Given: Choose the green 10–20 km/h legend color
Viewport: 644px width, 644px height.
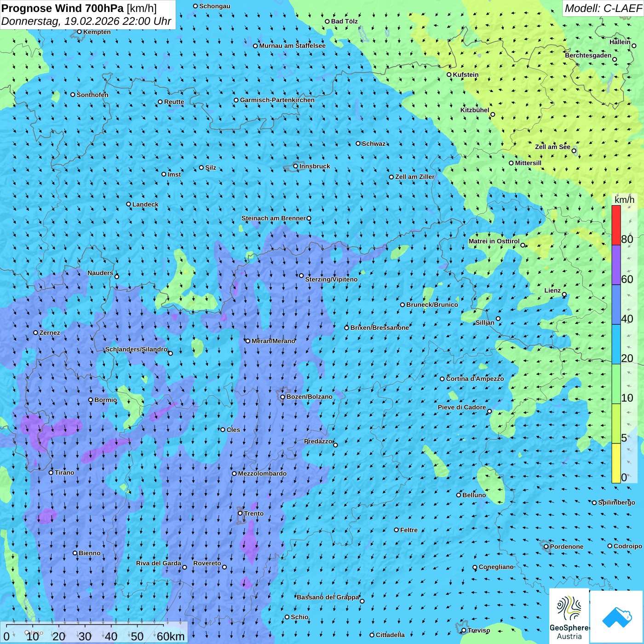Looking at the screenshot, I should (616, 384).
